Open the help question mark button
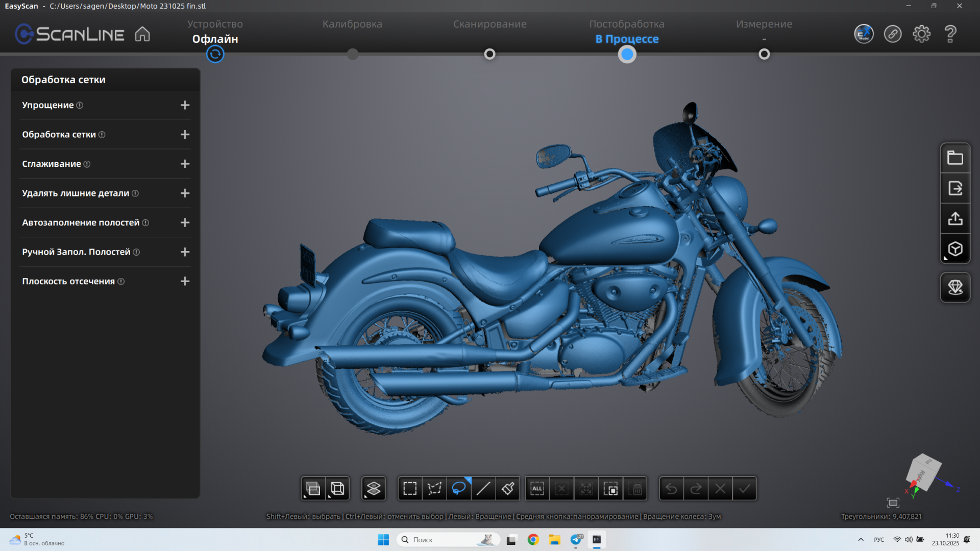980x551 pixels. pos(950,34)
